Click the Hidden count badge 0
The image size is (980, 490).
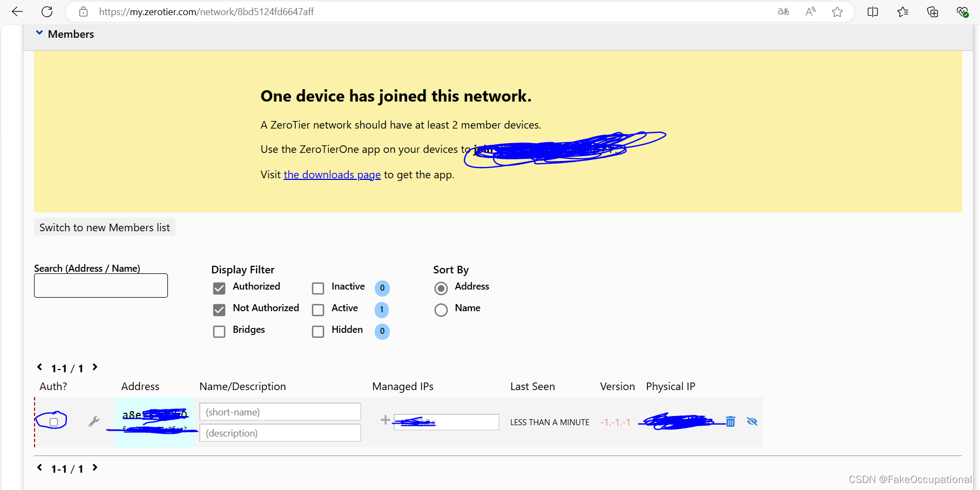pyautogui.click(x=382, y=331)
